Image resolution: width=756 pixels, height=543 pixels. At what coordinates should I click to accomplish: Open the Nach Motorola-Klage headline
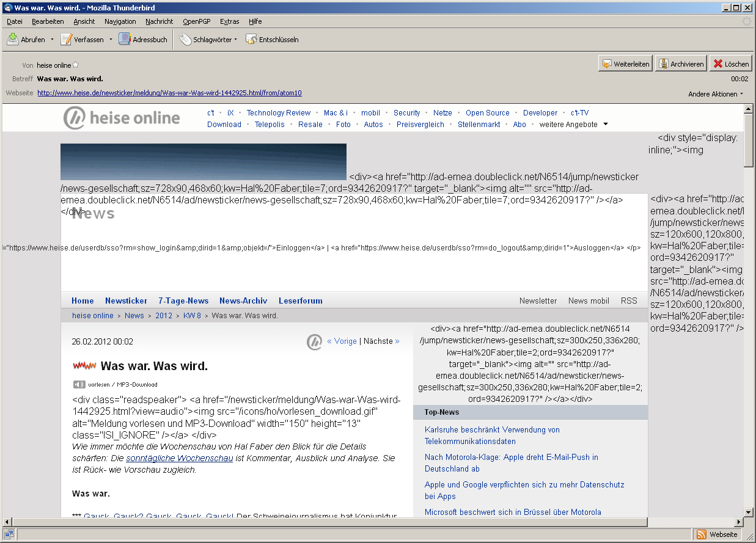512,463
